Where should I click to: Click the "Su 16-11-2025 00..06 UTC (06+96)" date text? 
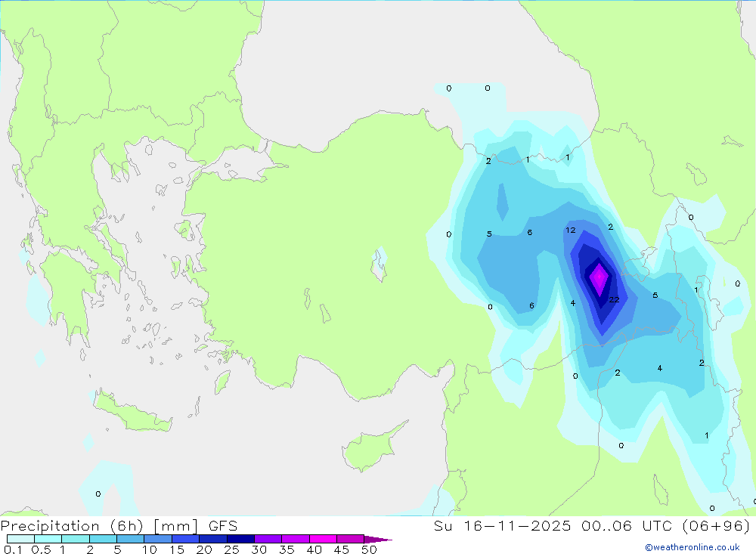point(592,525)
